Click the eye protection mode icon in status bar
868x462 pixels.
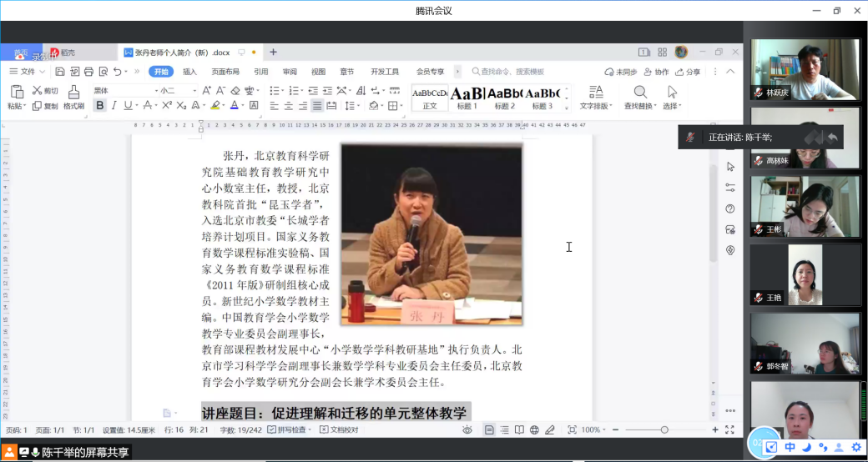pyautogui.click(x=467, y=430)
